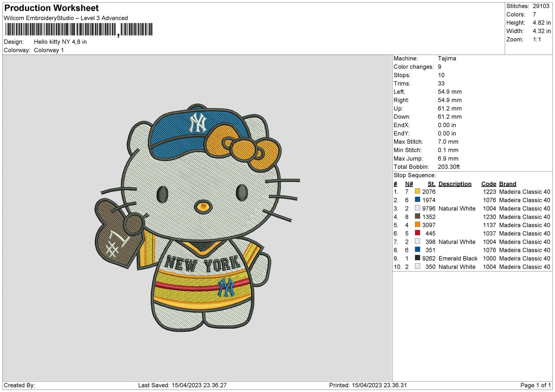Click 'Emerald Black' description in row 9
Screen dimensions: 555x392
coord(458,258)
